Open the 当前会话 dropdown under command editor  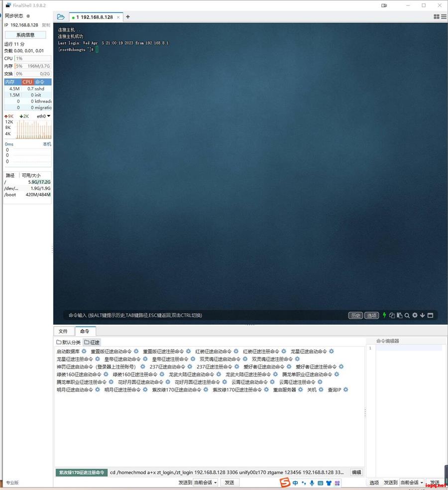click(x=412, y=483)
